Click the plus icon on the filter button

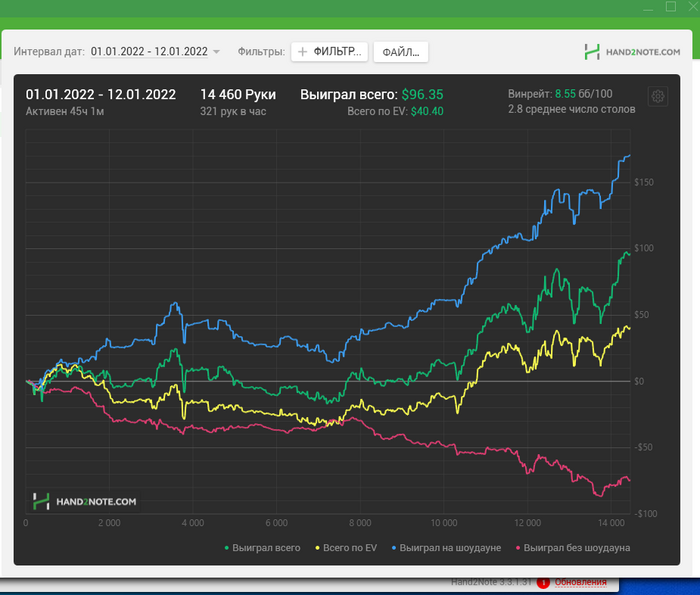click(302, 52)
